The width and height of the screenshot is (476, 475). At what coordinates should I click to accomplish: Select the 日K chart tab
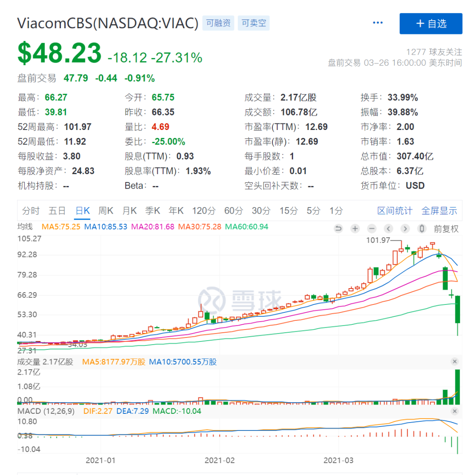[82, 210]
